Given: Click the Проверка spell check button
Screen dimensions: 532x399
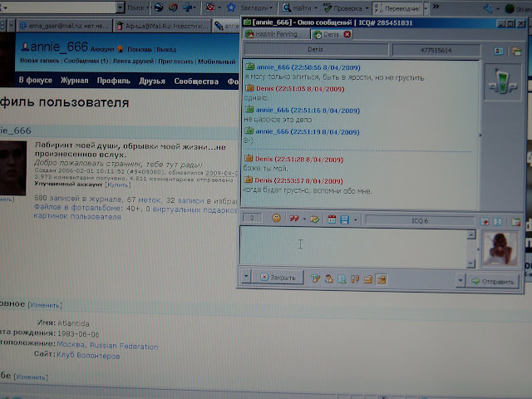Looking at the screenshot, I should [342, 8].
